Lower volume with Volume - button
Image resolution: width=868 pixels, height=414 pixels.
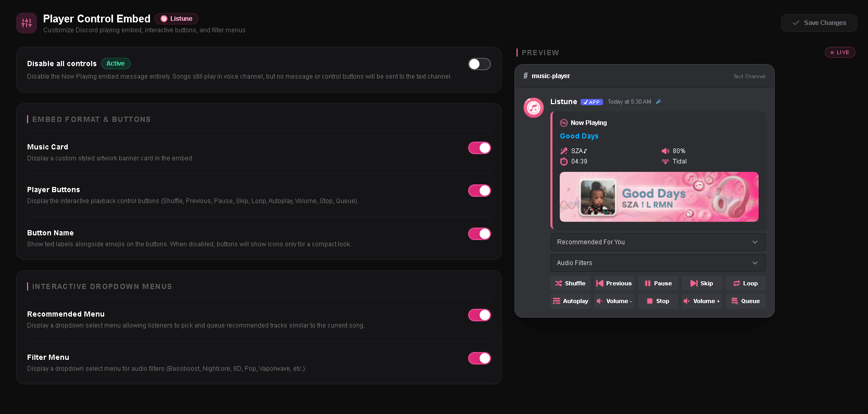[x=614, y=301]
